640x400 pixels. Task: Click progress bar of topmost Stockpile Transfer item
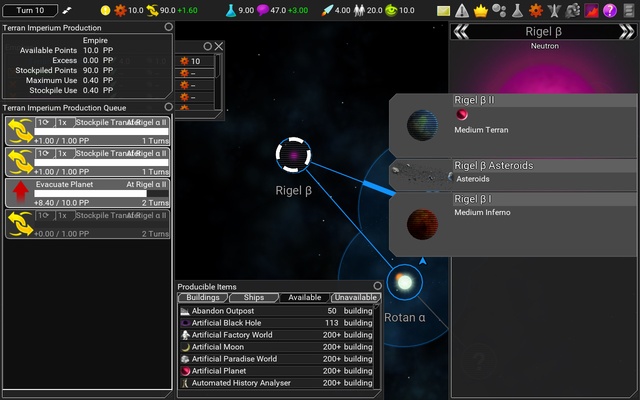tap(101, 131)
